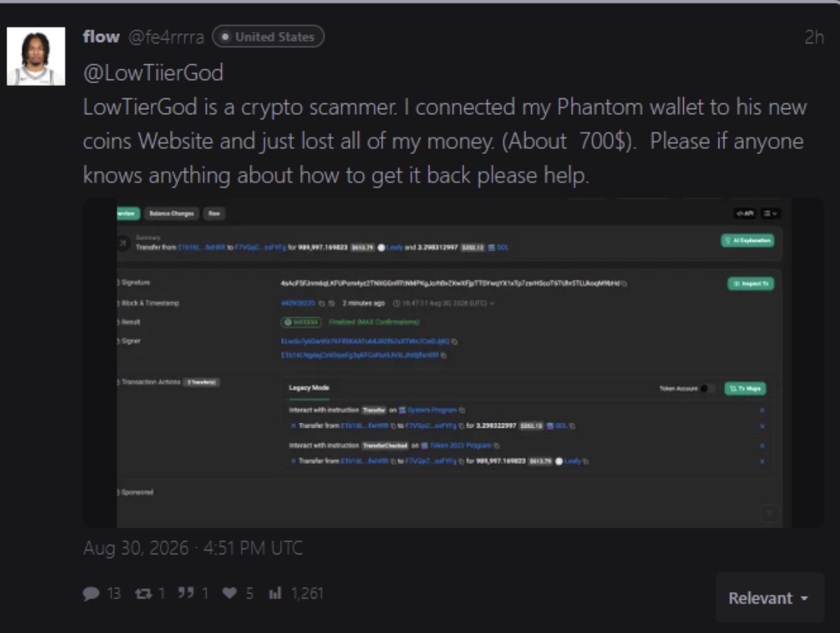Click the retweet arrows icon

[x=143, y=593]
